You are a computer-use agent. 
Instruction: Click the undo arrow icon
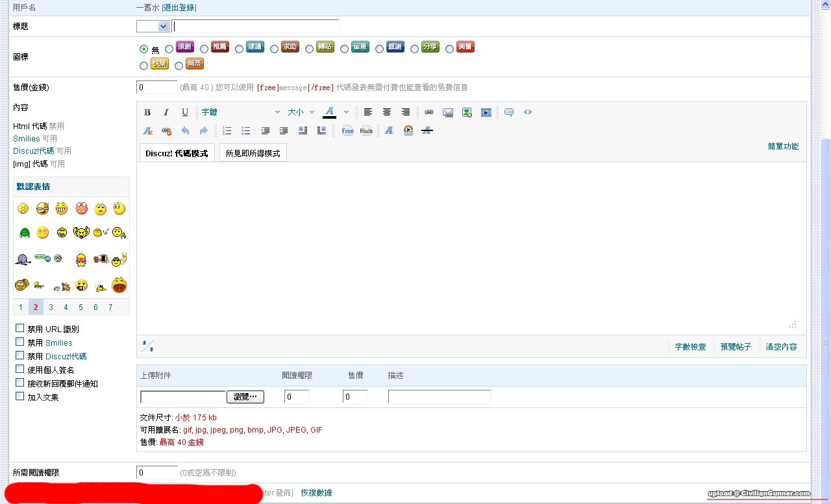[185, 131]
